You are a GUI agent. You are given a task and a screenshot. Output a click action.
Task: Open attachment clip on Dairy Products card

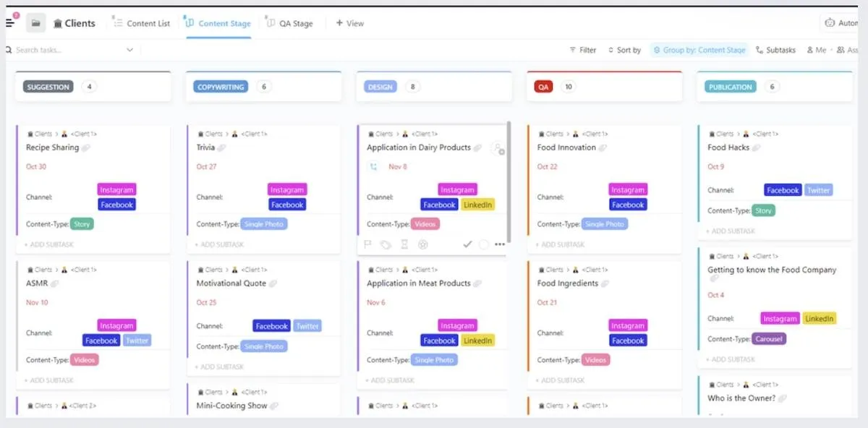tap(477, 147)
